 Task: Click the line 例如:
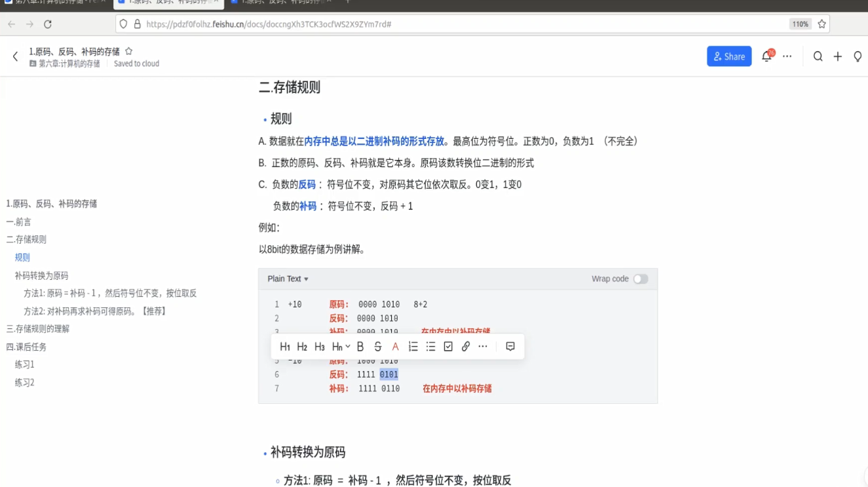(x=269, y=228)
